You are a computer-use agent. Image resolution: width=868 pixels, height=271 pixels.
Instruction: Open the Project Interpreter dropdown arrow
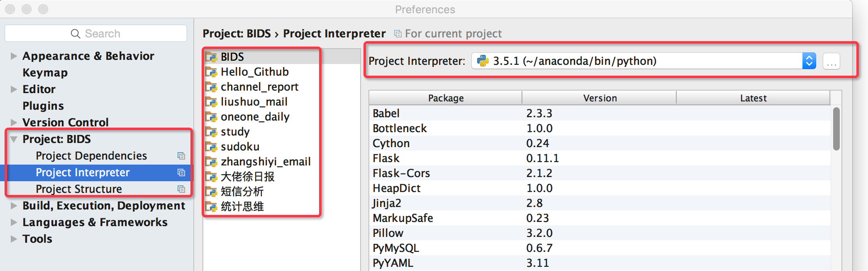(x=809, y=61)
